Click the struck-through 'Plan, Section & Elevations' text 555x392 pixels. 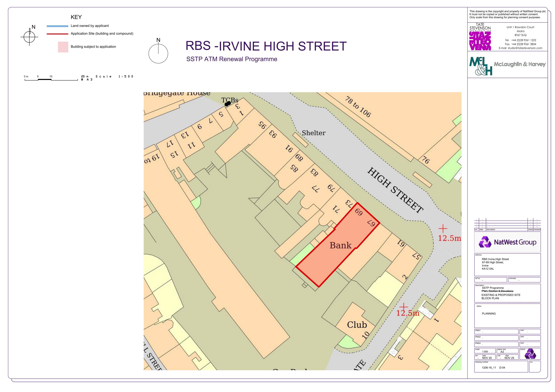pos(497,291)
